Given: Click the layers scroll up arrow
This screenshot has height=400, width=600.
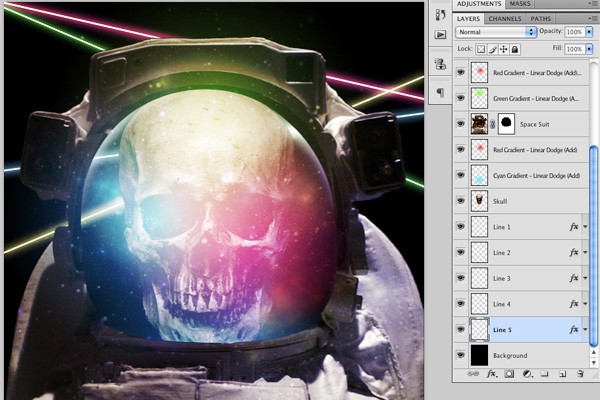Looking at the screenshot, I should tap(593, 352).
